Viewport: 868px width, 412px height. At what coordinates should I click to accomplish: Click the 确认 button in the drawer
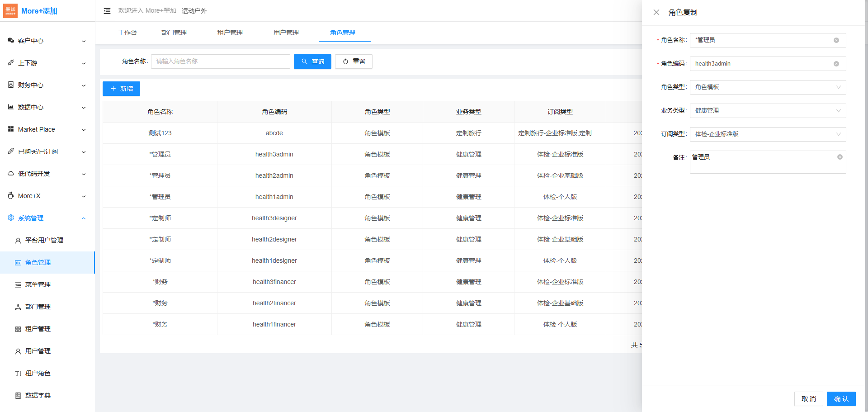[x=841, y=399]
